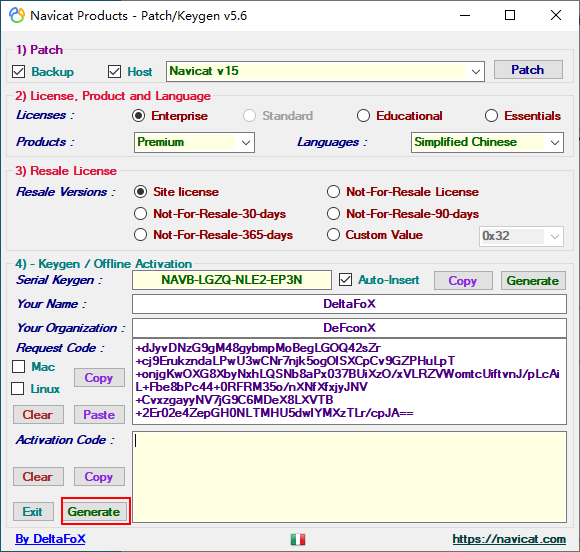Select the Essentials license radio

[x=491, y=116]
